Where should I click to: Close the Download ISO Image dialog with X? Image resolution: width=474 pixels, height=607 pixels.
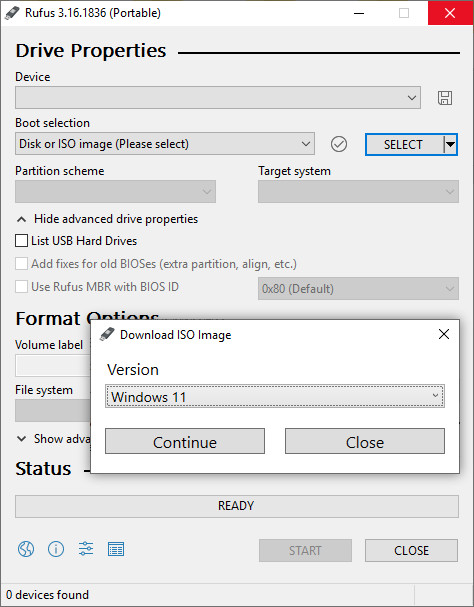click(444, 334)
